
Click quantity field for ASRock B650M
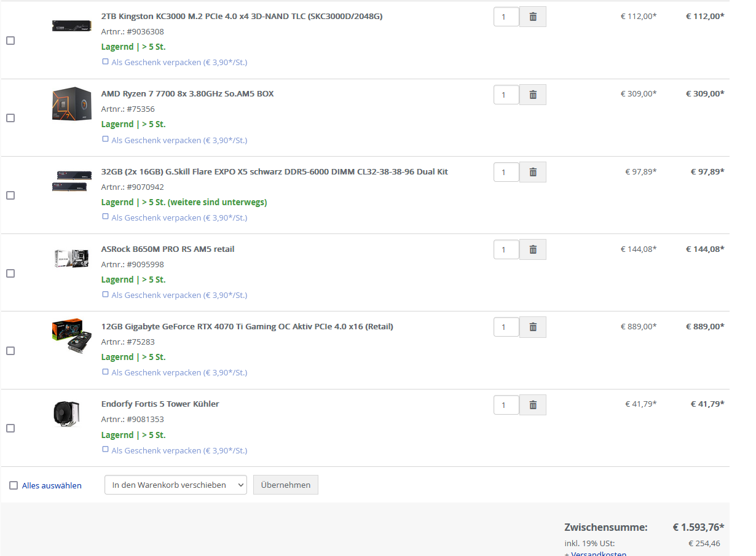506,249
